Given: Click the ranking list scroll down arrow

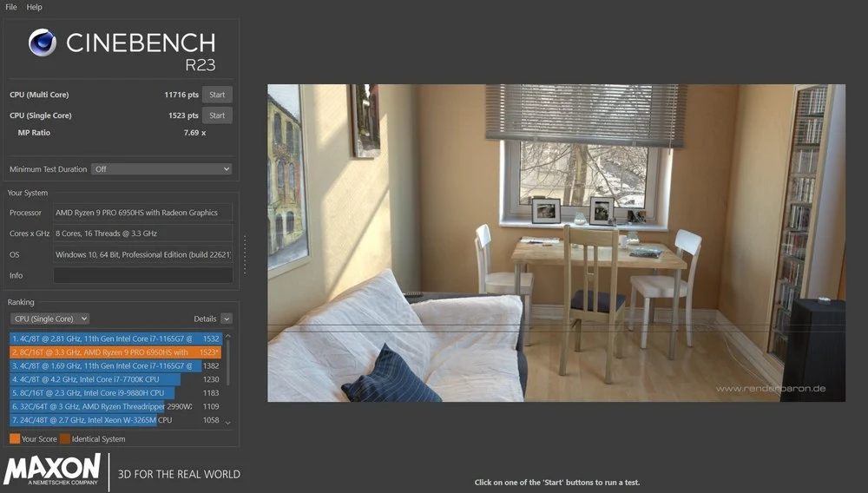Looking at the screenshot, I should pyautogui.click(x=228, y=423).
